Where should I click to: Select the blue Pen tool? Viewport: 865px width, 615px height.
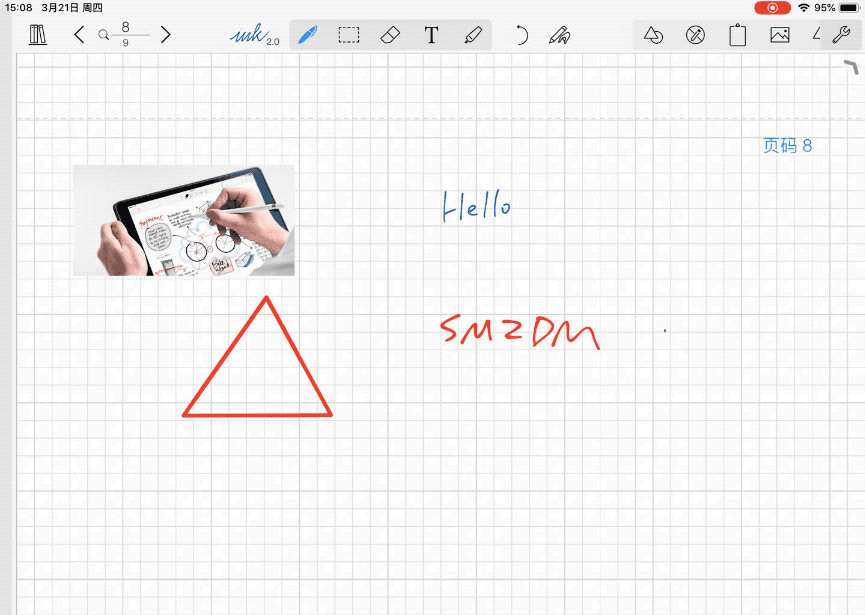tap(307, 35)
